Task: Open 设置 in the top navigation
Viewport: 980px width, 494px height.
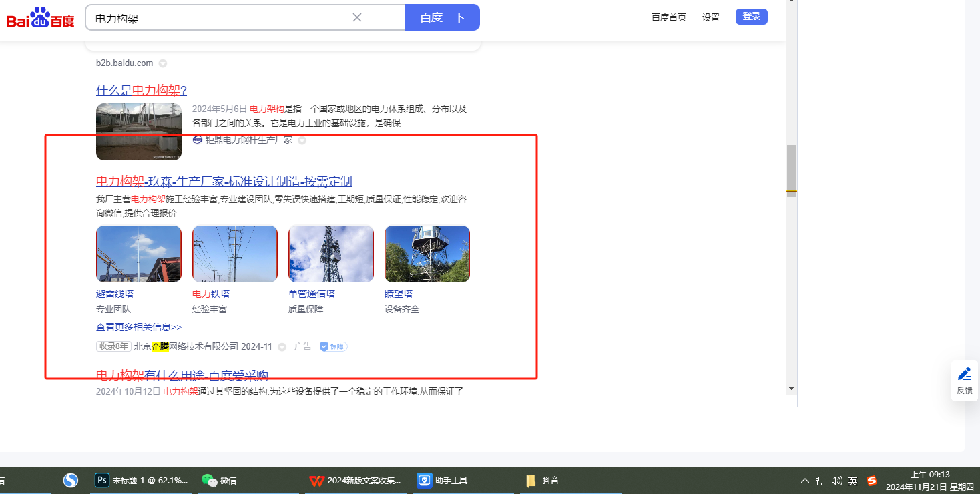Action: click(711, 17)
